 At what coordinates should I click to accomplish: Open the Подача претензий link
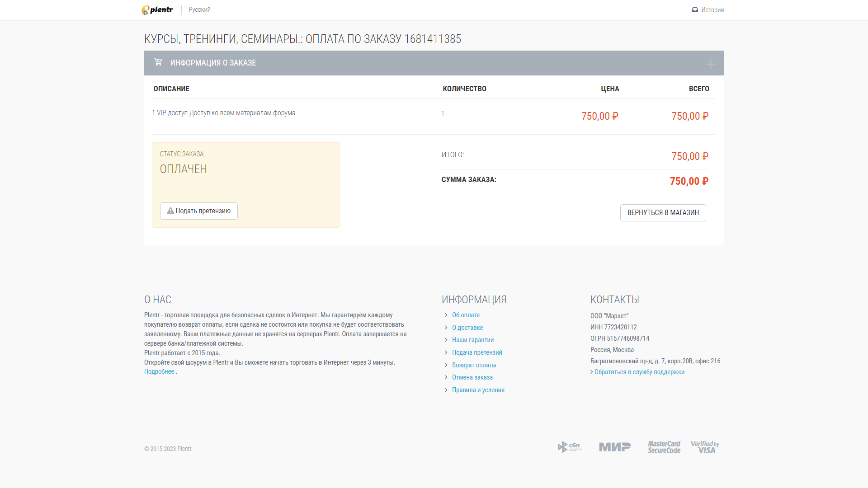coord(477,352)
